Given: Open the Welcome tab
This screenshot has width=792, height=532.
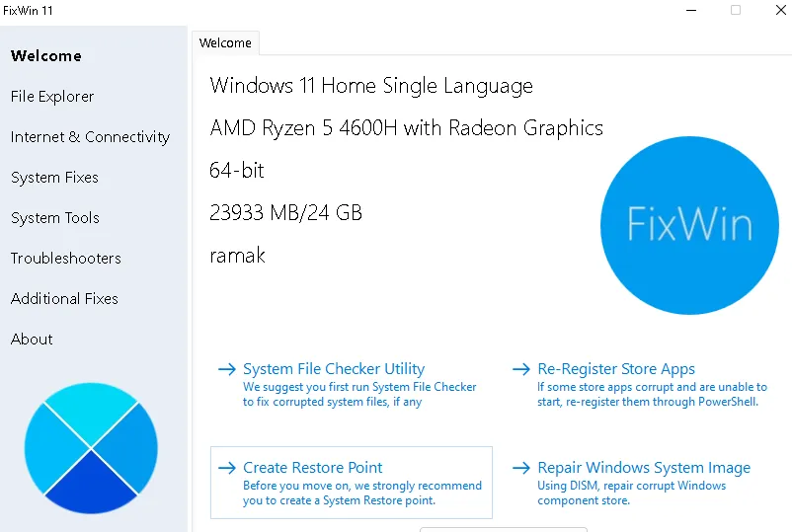Looking at the screenshot, I should [x=225, y=42].
